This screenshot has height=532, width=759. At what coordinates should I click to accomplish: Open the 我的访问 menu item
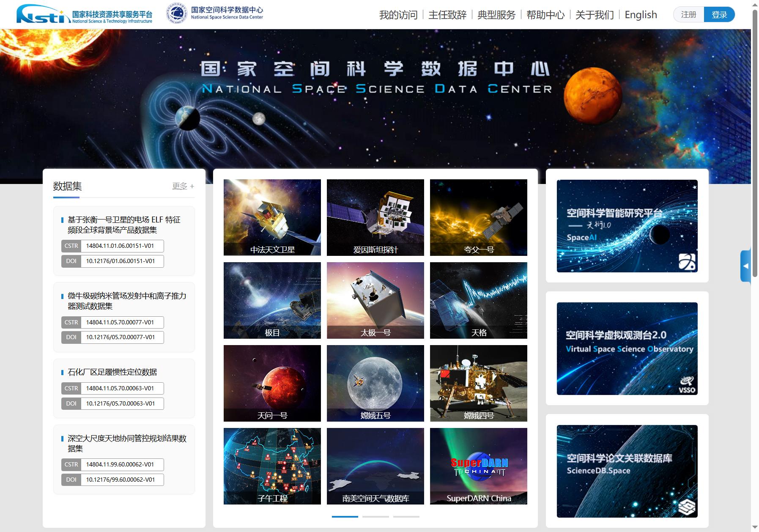398,15
